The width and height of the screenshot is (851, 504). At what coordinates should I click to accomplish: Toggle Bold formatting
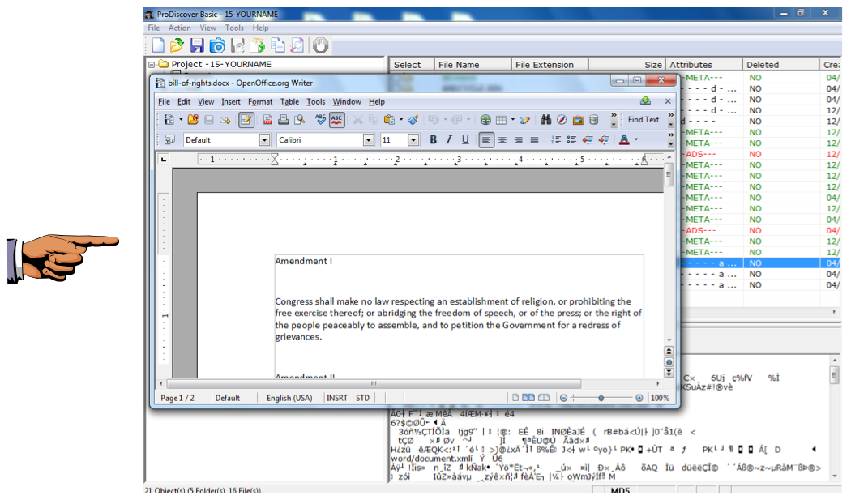coord(433,140)
